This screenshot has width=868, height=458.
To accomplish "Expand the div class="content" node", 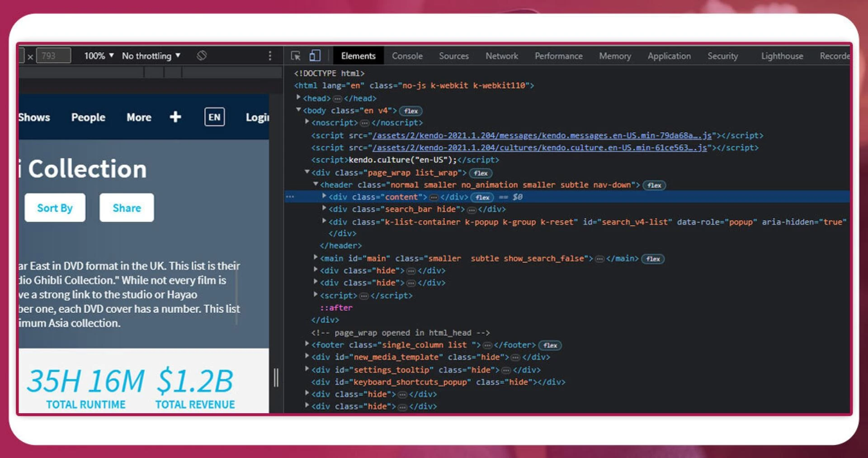I will pos(324,196).
